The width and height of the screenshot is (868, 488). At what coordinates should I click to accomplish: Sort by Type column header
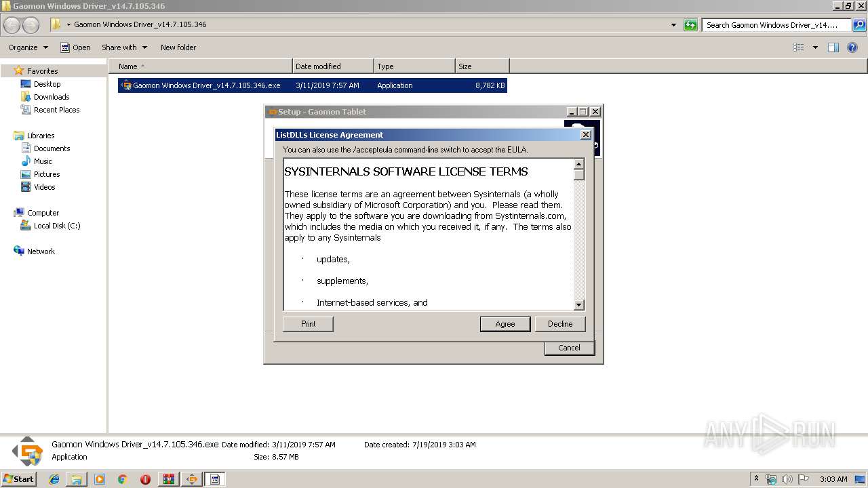414,66
